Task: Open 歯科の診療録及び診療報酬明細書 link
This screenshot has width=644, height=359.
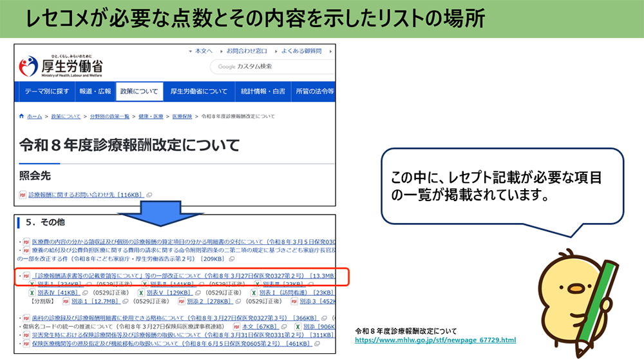Action: (175, 318)
